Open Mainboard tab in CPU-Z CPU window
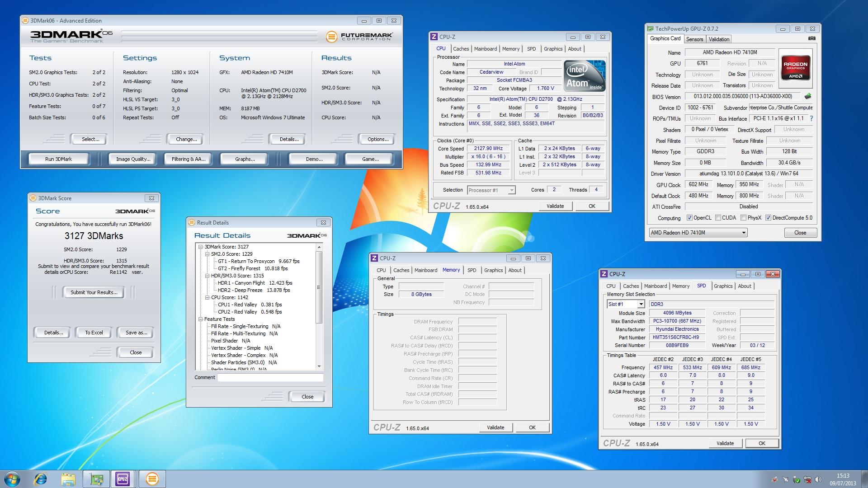 [486, 49]
